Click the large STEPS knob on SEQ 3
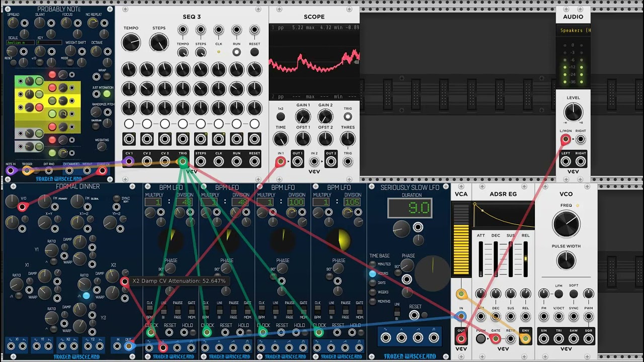 (x=159, y=42)
